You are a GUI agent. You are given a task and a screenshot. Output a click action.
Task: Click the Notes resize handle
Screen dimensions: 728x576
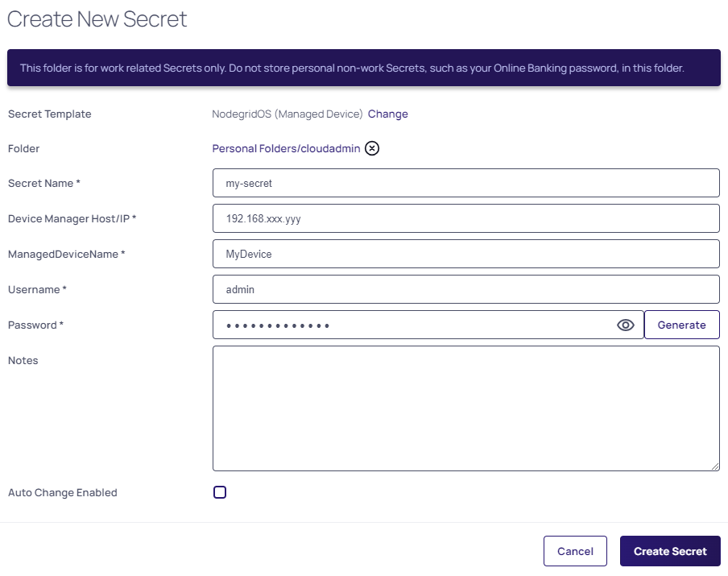click(x=715, y=466)
